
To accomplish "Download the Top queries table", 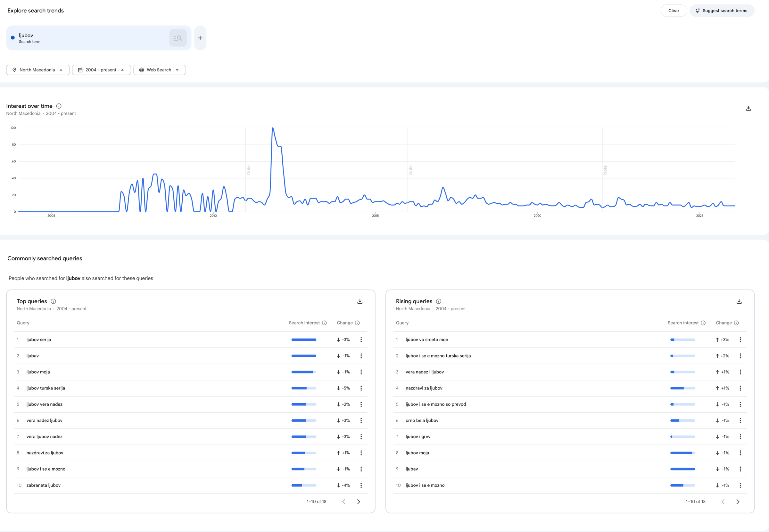I will 360,301.
